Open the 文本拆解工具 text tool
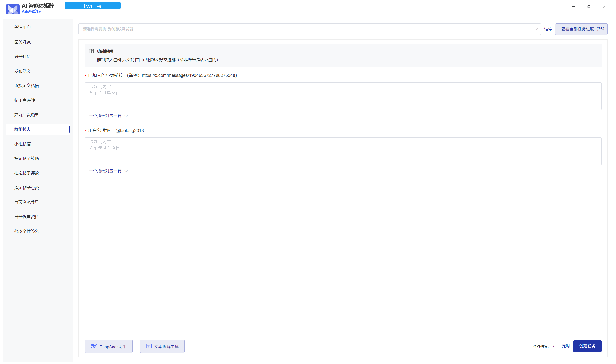 162,346
